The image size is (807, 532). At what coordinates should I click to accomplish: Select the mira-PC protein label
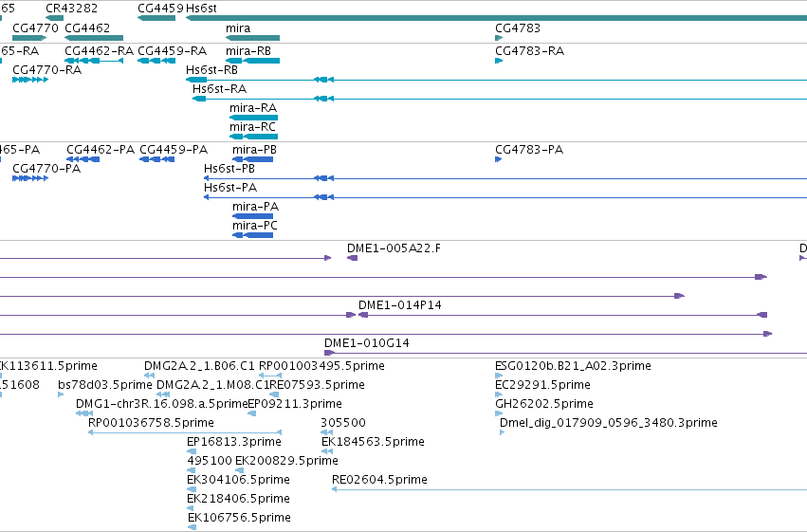coord(255,226)
